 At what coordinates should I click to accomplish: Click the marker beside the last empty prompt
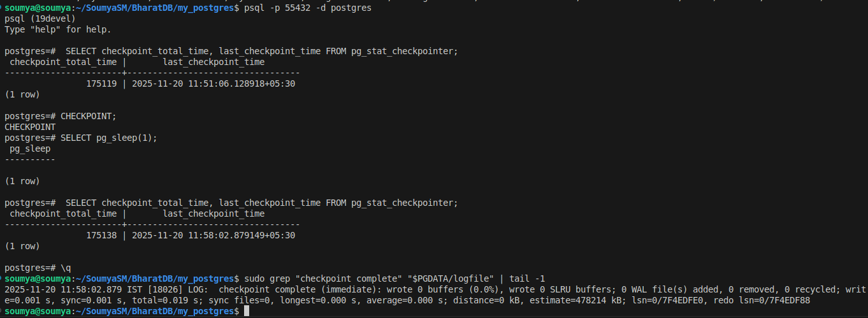(2, 310)
